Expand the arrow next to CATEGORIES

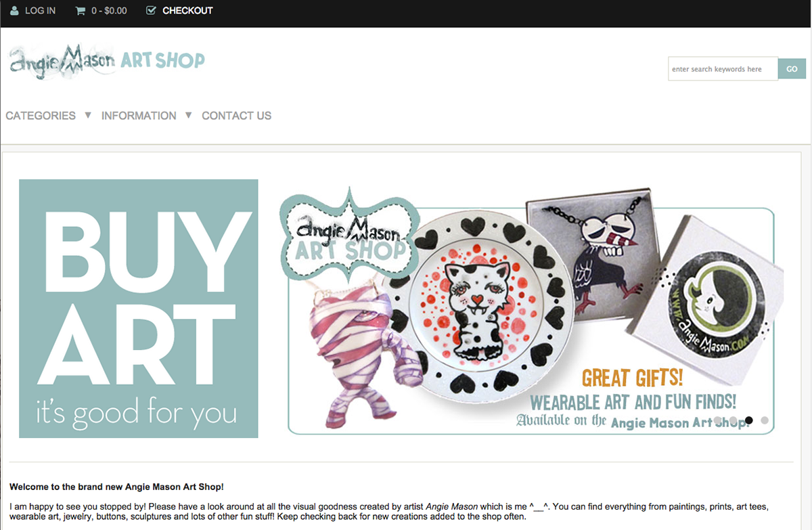pos(88,115)
